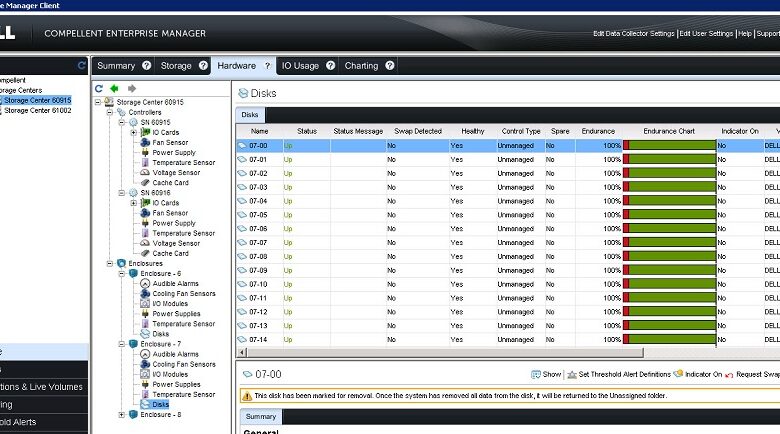Screen dimensions: 780x434
Task: Select the Disks table tab
Action: 250,114
